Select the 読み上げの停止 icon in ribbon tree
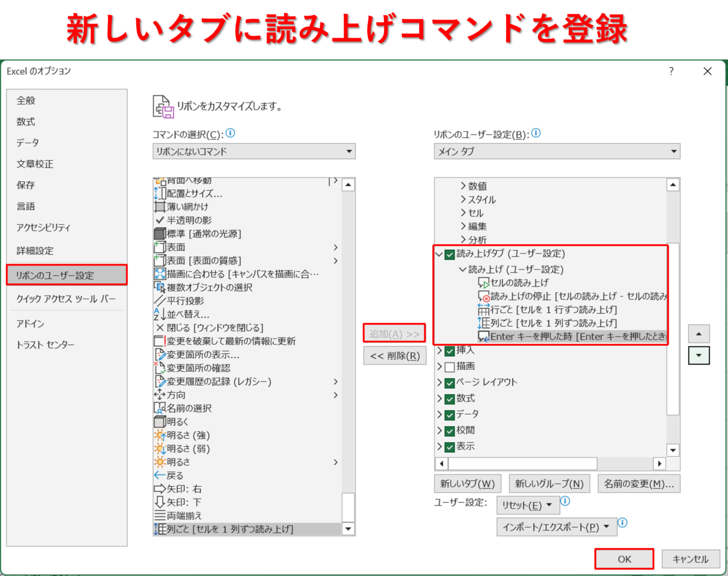Image resolution: width=728 pixels, height=576 pixels. tap(484, 297)
